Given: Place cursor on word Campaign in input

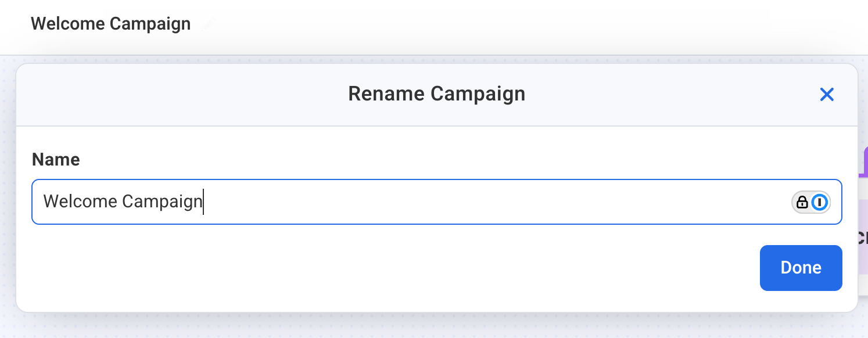Looking at the screenshot, I should (162, 202).
